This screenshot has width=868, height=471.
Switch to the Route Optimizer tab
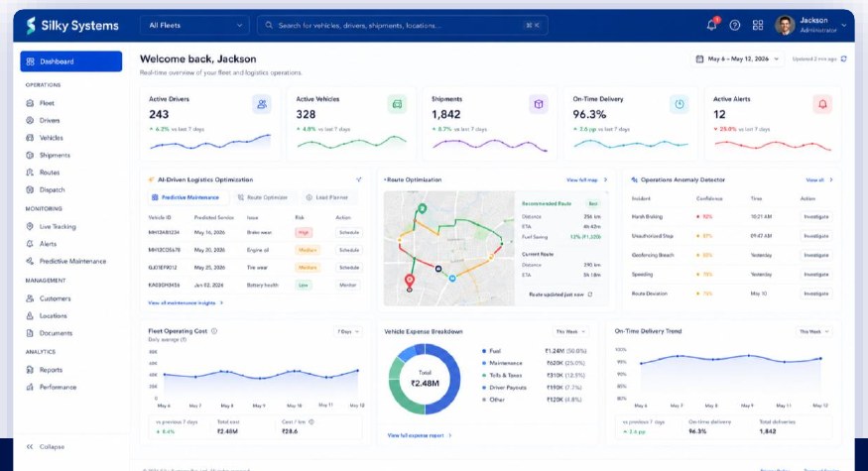coord(263,197)
